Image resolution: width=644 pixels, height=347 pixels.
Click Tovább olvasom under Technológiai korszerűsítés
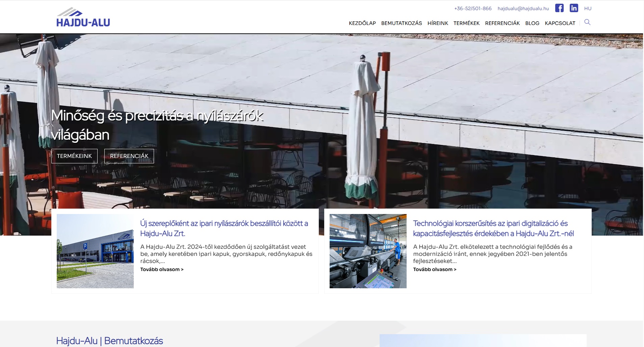coord(435,269)
